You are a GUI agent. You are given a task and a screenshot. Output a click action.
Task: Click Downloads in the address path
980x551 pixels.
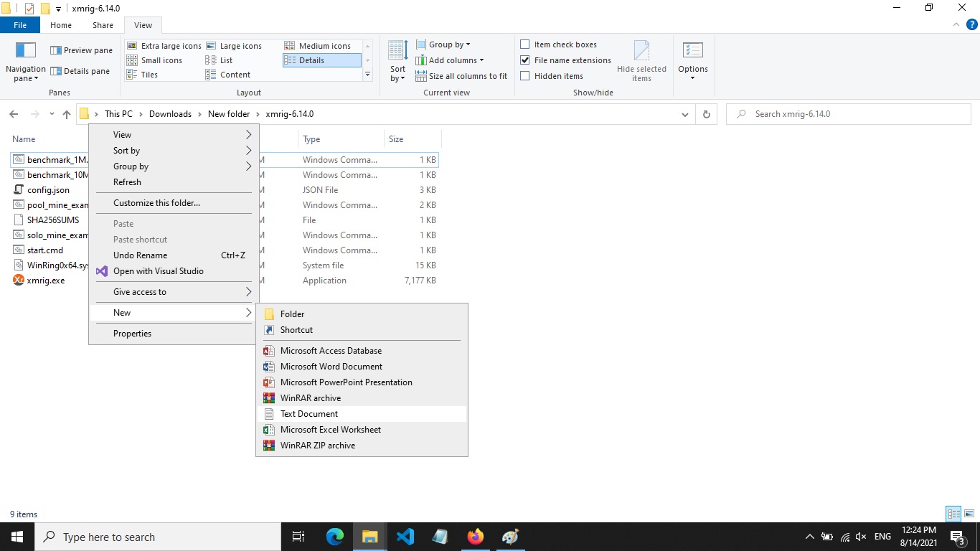point(170,114)
